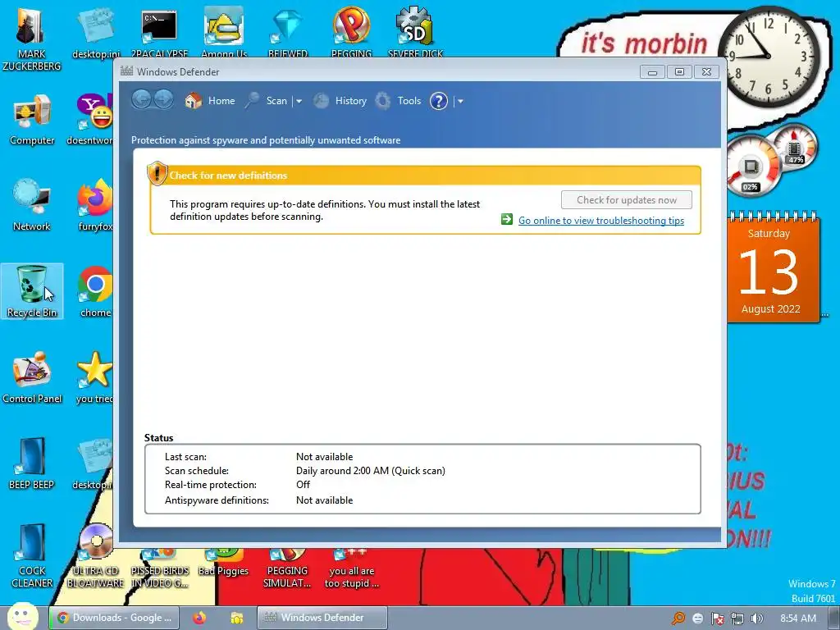Screen dimensions: 840x630
Task: Select the MARK ZUCKERBERG desktop icon
Action: click(x=31, y=39)
